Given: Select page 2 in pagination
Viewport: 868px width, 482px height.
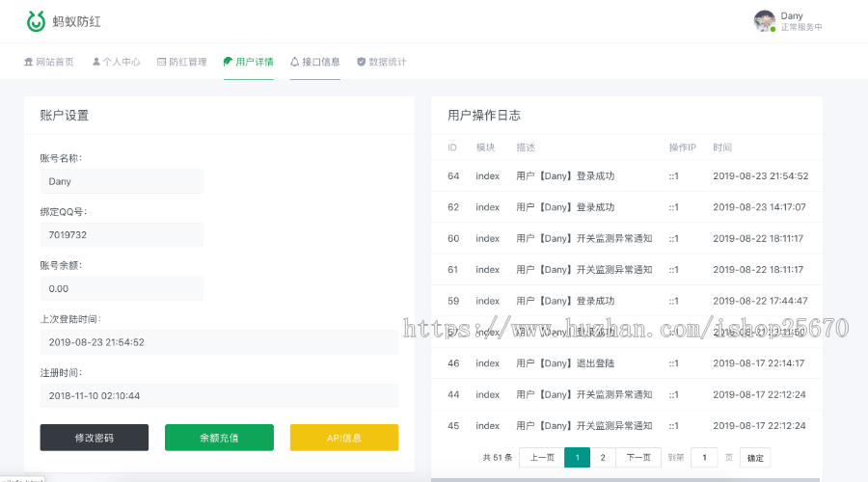Looking at the screenshot, I should click(603, 458).
